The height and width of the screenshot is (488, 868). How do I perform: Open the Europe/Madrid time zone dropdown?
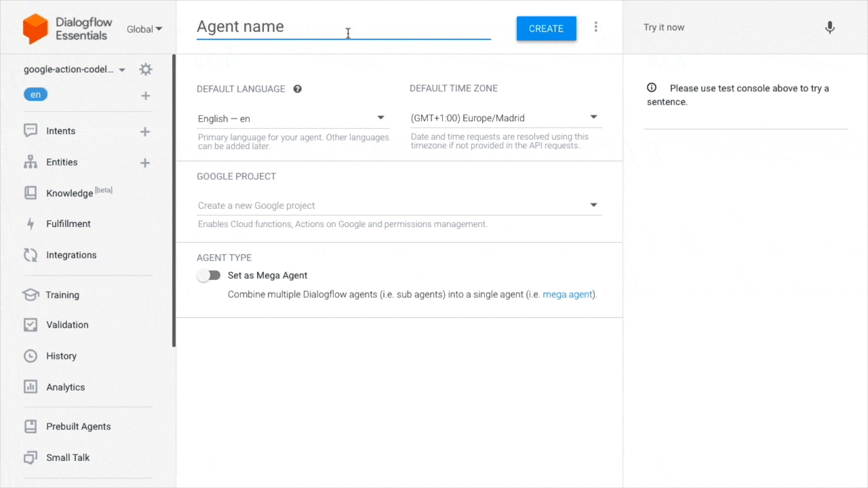506,118
